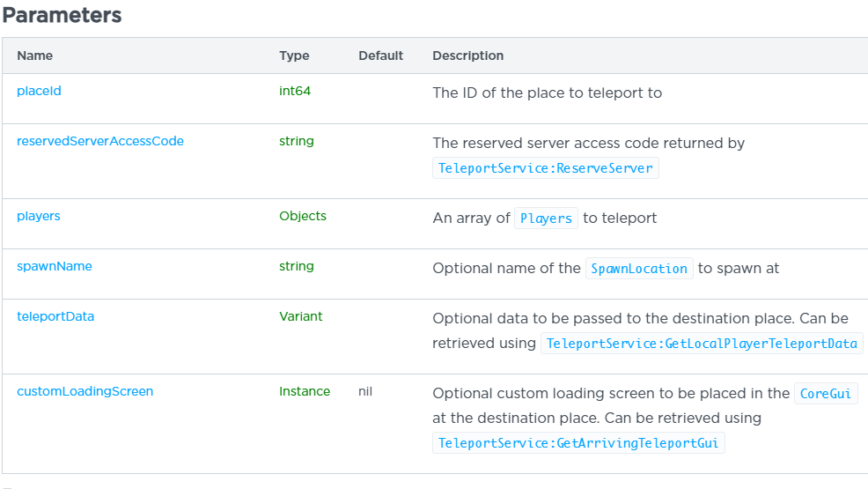This screenshot has width=868, height=489.
Task: Click string type in spawnName row
Action: click(296, 266)
